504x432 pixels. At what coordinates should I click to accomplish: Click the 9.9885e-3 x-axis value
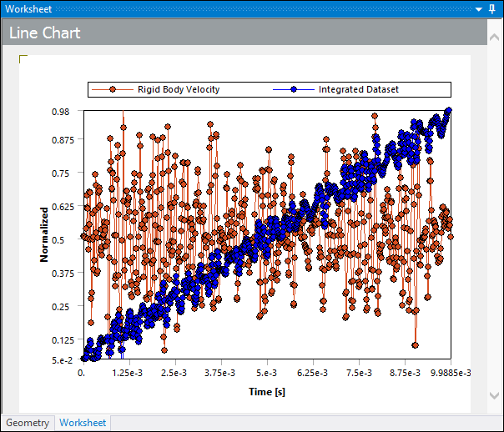point(451,373)
